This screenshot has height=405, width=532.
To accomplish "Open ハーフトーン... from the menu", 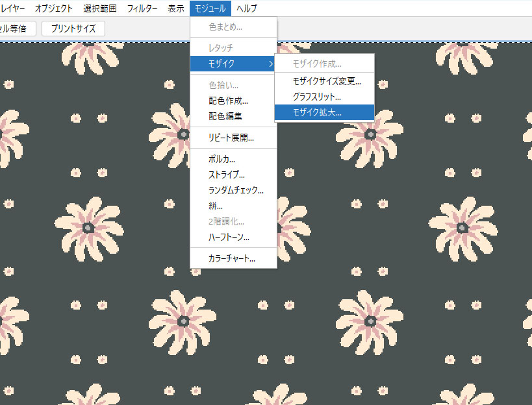I will (229, 237).
